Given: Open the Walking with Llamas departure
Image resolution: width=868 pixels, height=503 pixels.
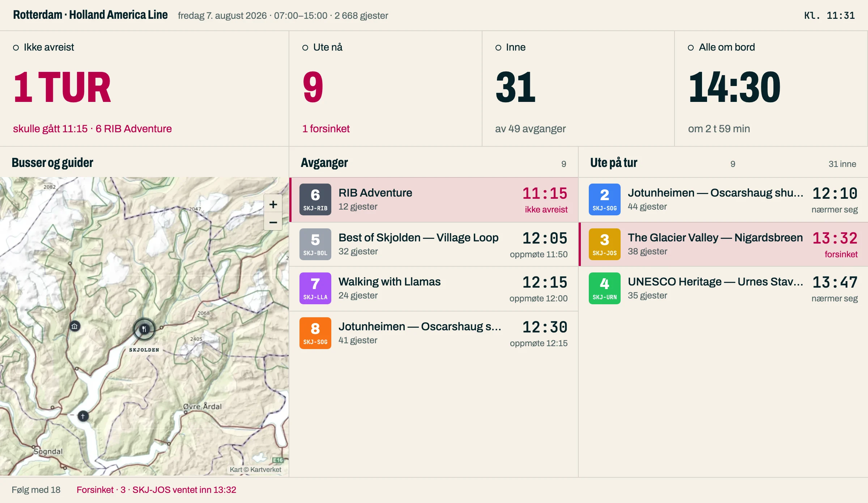Looking at the screenshot, I should click(x=434, y=289).
